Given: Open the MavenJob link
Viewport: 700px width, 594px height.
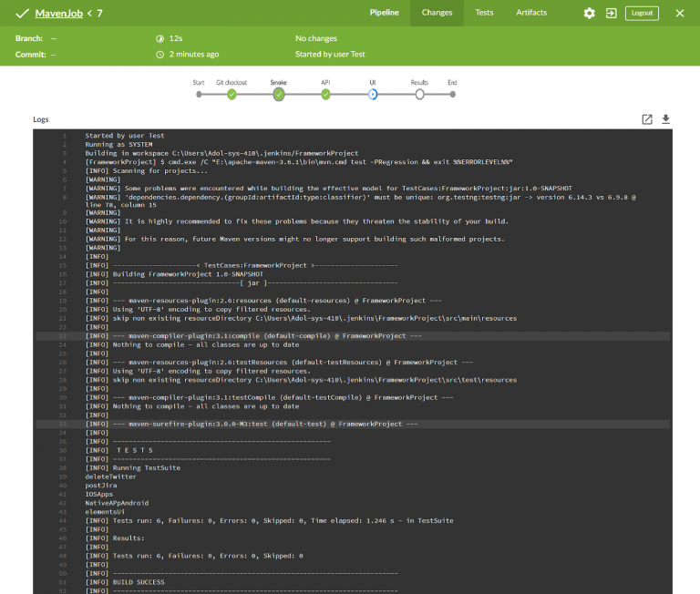Looking at the screenshot, I should coord(59,14).
